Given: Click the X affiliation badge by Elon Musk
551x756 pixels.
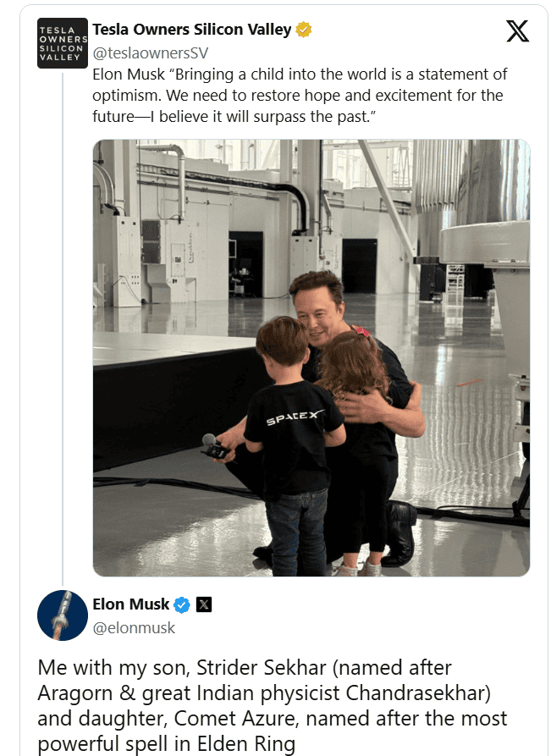Looking at the screenshot, I should [x=204, y=604].
